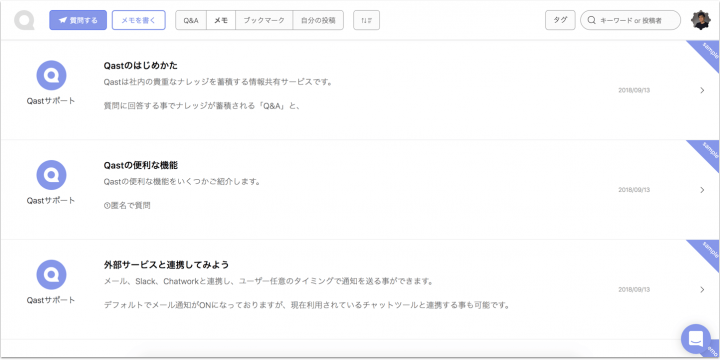Click the paper plane icon on 質問する
Image resolution: width=720 pixels, height=360 pixels.
(63, 21)
